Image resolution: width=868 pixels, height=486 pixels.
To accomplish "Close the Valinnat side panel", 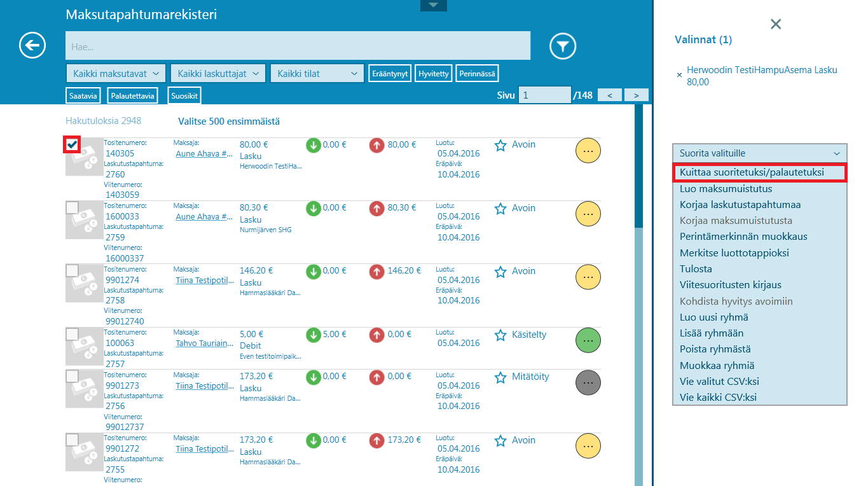I will [775, 24].
